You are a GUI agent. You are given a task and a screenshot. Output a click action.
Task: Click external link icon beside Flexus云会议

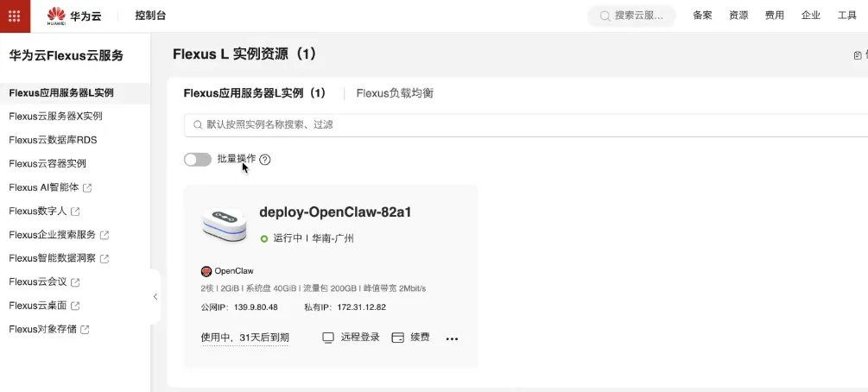[75, 282]
